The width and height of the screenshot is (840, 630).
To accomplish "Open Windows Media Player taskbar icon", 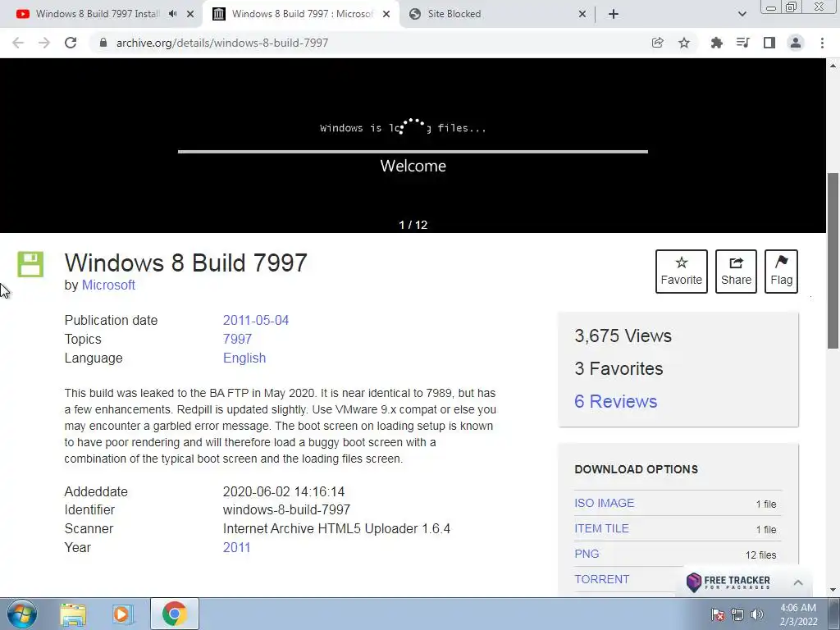I will click(x=123, y=614).
